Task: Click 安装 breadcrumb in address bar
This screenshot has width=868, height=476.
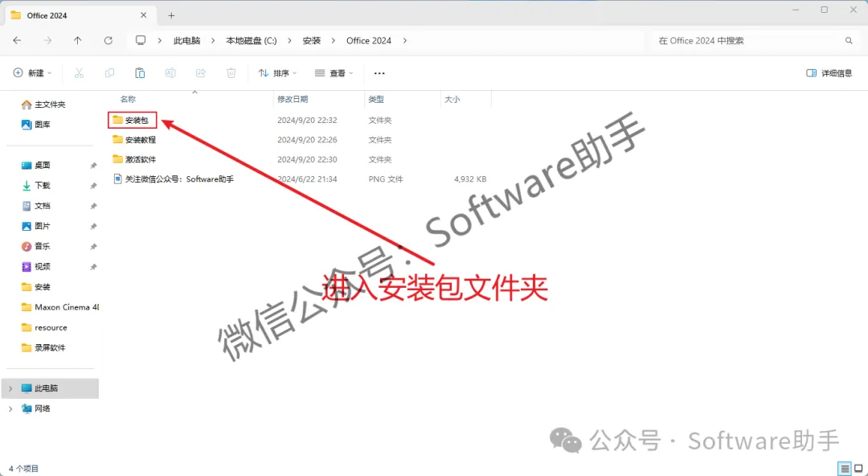Action: click(312, 40)
